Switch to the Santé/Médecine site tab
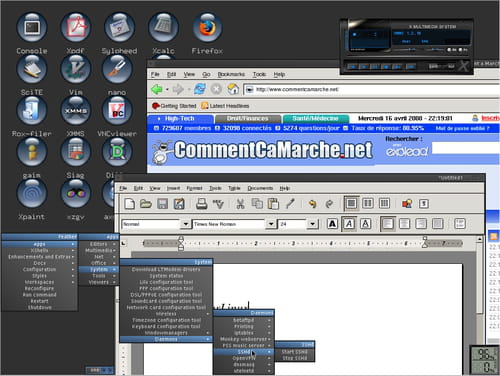 pos(315,119)
